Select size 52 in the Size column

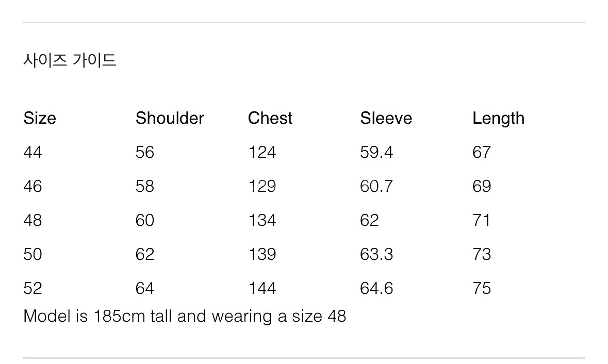tap(32, 288)
